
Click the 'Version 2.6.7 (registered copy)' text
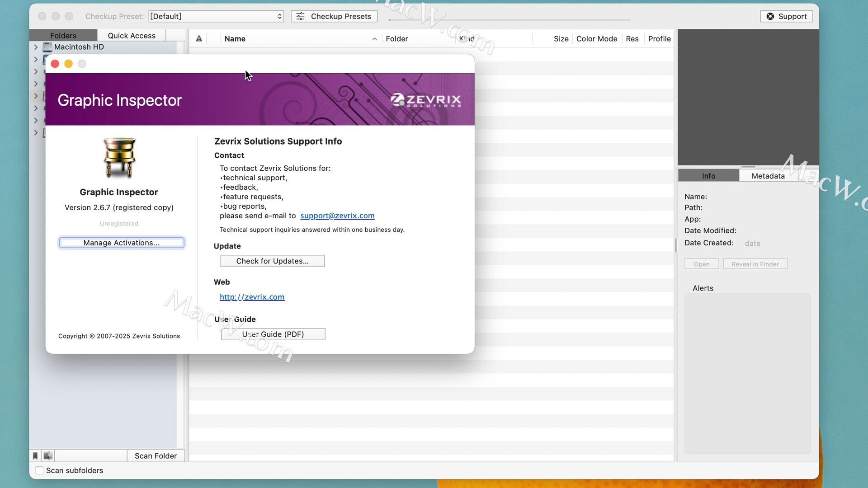pyautogui.click(x=119, y=207)
